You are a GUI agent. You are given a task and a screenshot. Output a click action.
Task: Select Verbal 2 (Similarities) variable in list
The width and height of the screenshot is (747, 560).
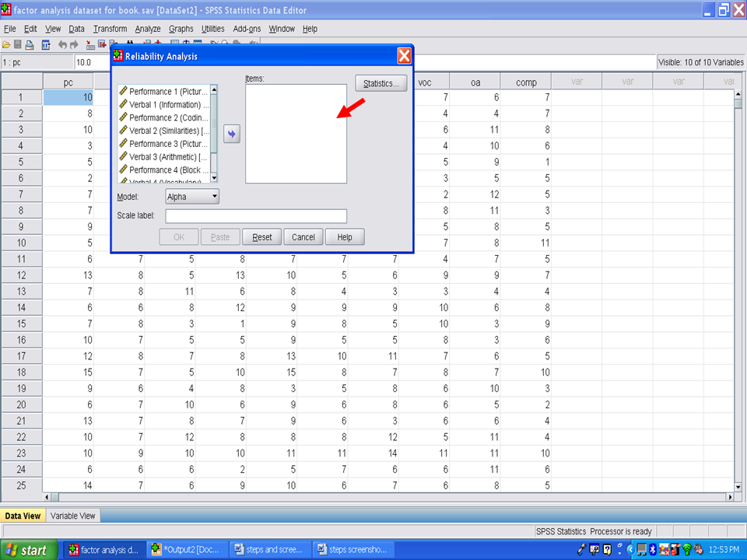(168, 131)
